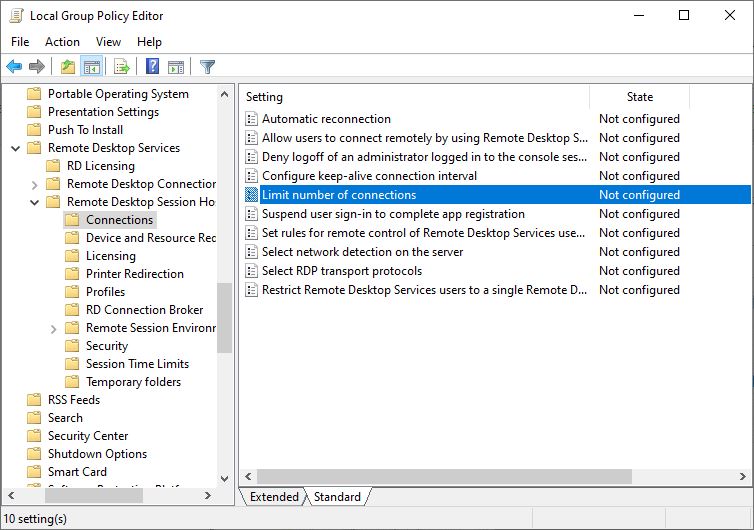Select 'Set rules for remote control' setting
This screenshot has height=530, width=754.
point(424,233)
